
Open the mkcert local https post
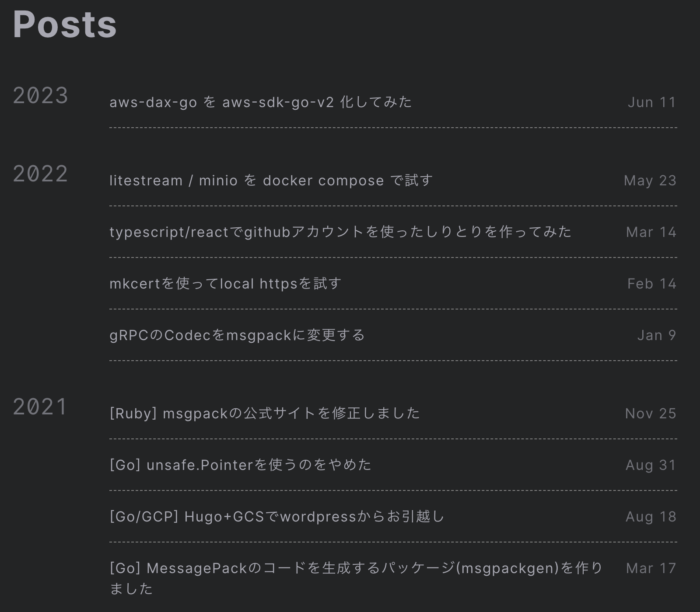225,284
